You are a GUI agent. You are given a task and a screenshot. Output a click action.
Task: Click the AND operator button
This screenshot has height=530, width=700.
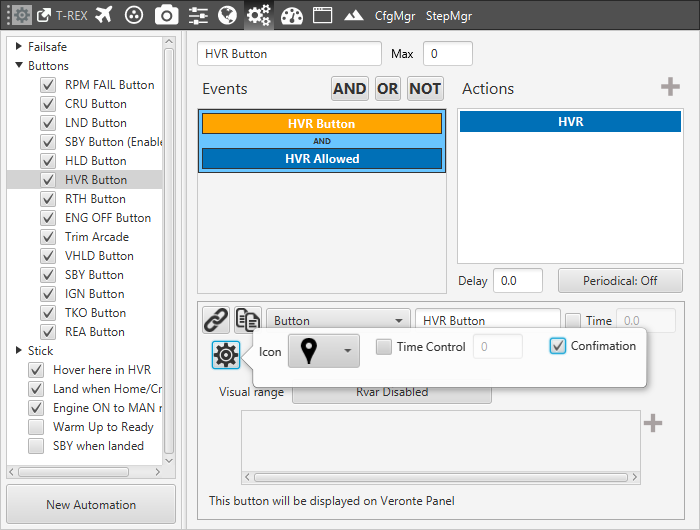pyautogui.click(x=350, y=88)
